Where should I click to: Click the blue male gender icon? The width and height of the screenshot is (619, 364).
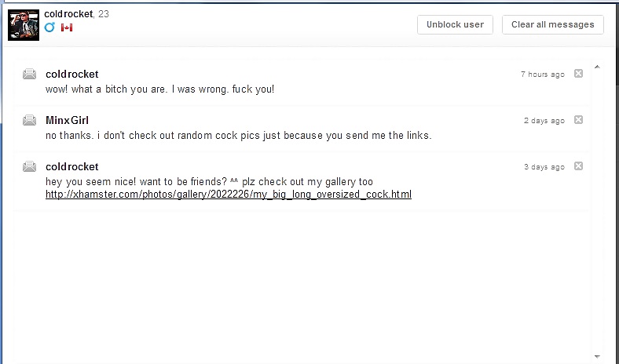click(49, 27)
